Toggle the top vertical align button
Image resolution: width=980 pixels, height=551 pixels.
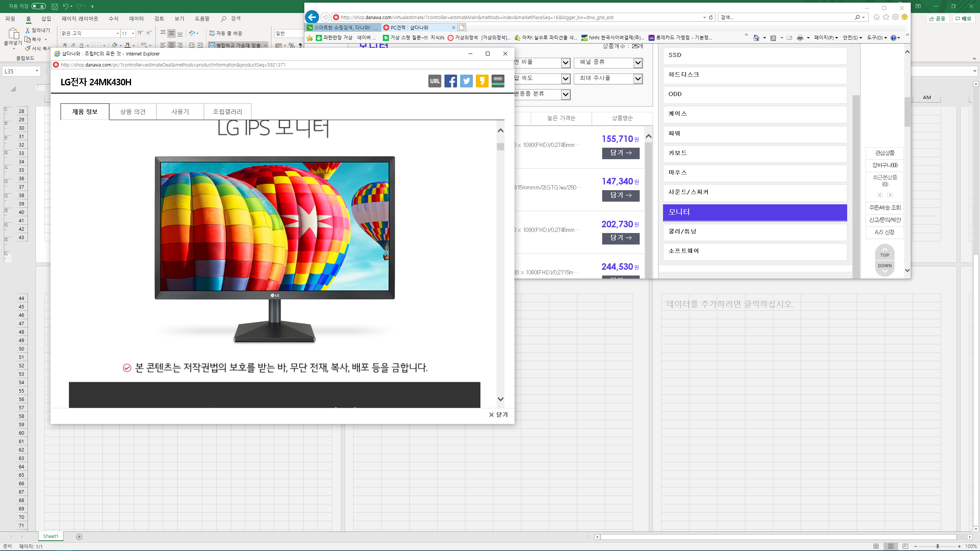pyautogui.click(x=163, y=33)
